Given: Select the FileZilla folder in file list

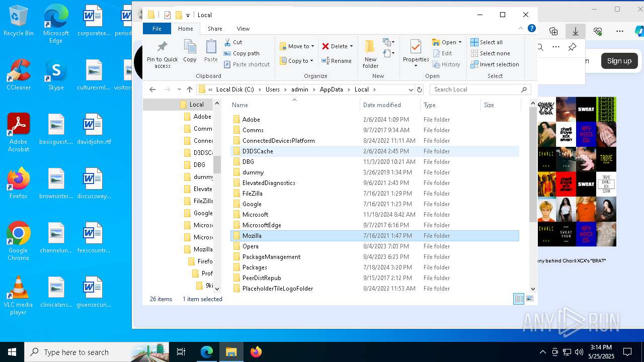Looking at the screenshot, I should [x=374, y=194].
